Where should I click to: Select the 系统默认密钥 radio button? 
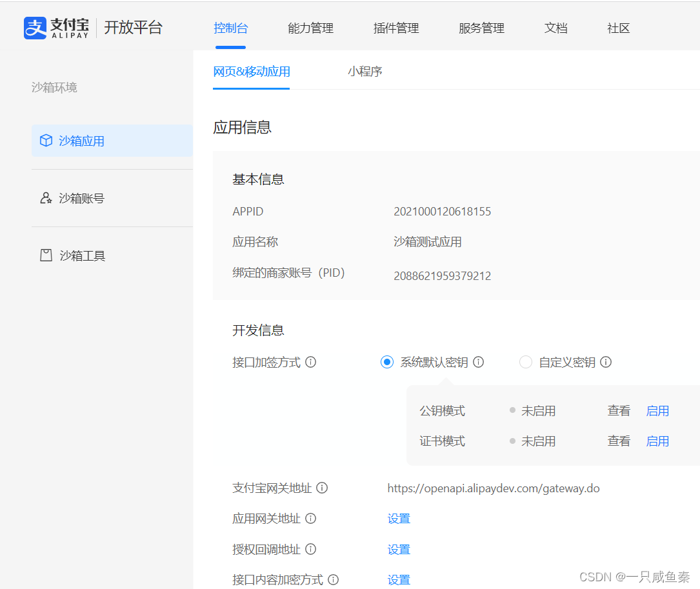coord(387,362)
